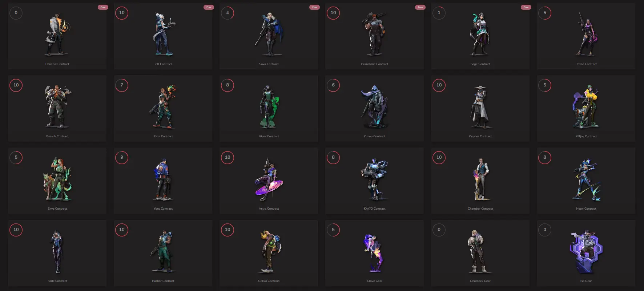
Task: Pick the Killjoy agent character figure
Action: point(586,106)
